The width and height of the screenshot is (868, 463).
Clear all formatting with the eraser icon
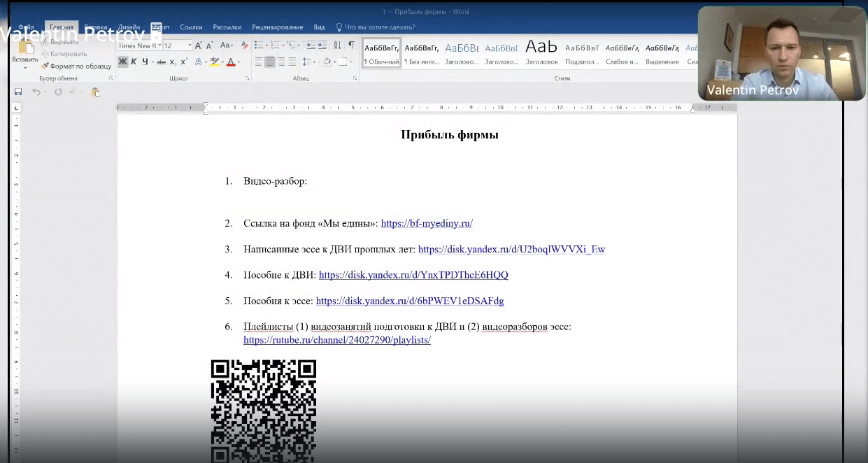pyautogui.click(x=245, y=45)
